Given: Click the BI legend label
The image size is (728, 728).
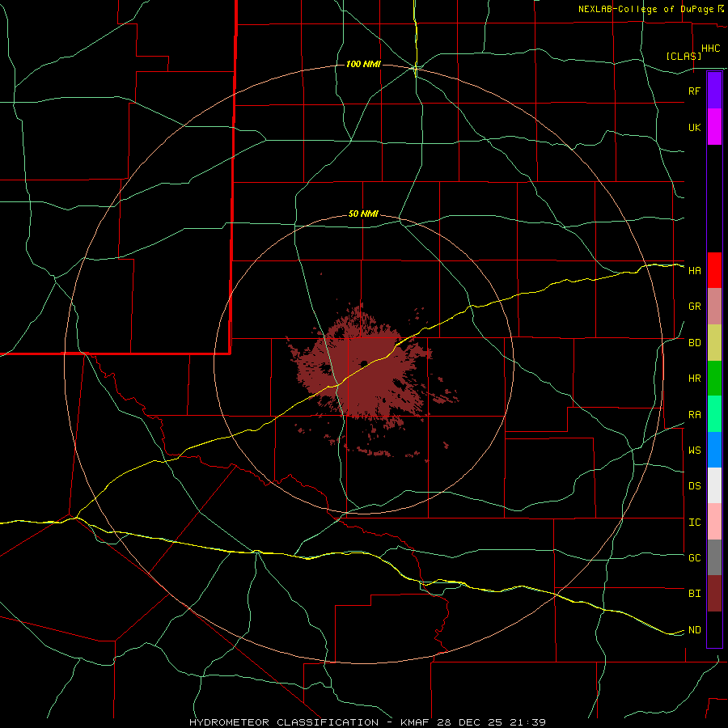Looking at the screenshot, I should coord(695,594).
